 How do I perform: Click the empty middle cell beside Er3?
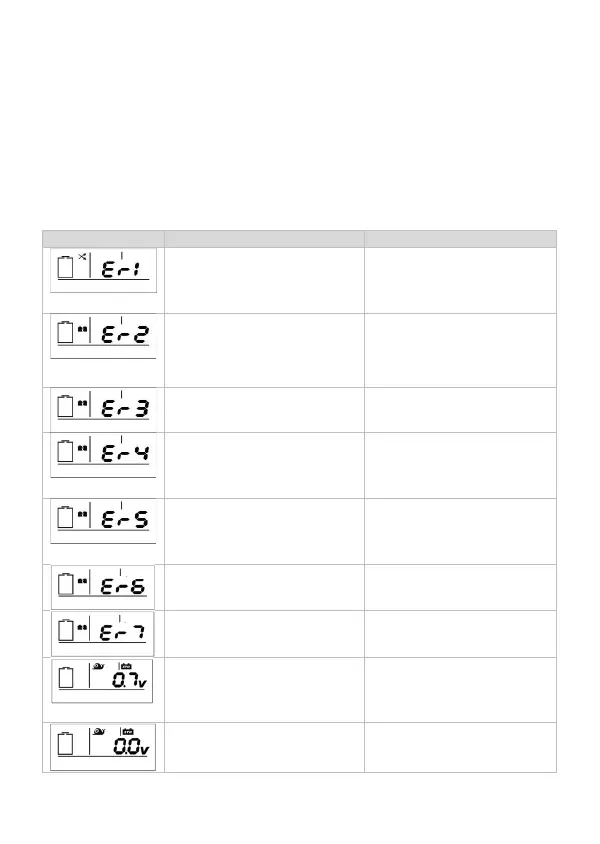point(264,409)
